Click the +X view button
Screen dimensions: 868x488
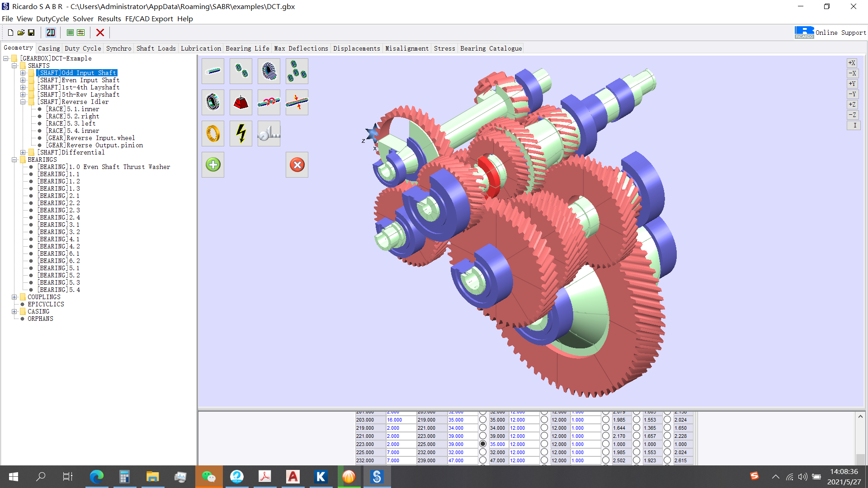pyautogui.click(x=853, y=63)
